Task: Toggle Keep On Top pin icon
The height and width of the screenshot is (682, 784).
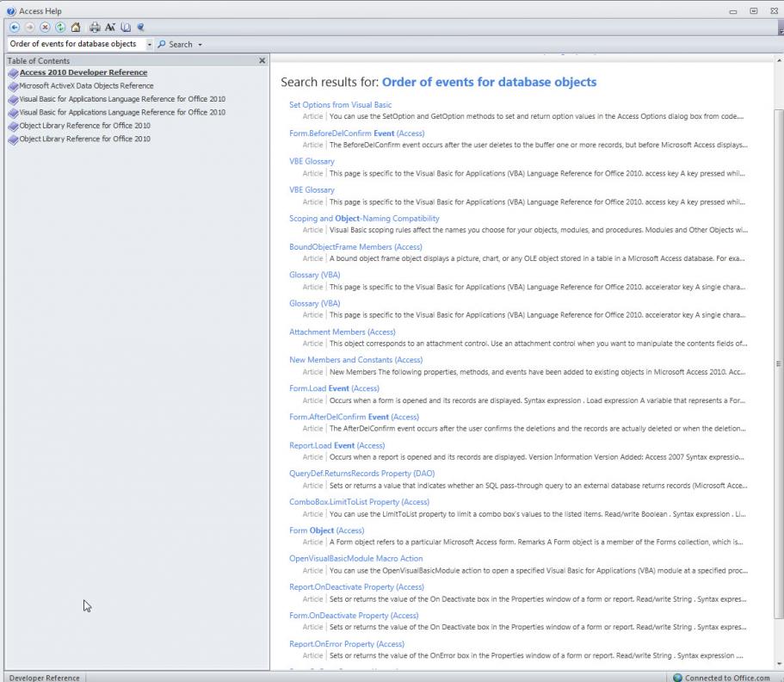Action: pos(141,28)
